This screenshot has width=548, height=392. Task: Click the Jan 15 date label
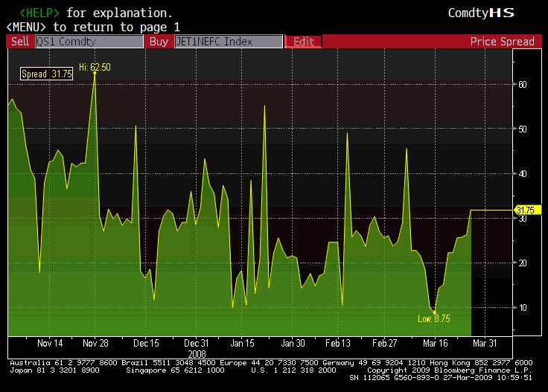[x=242, y=343]
